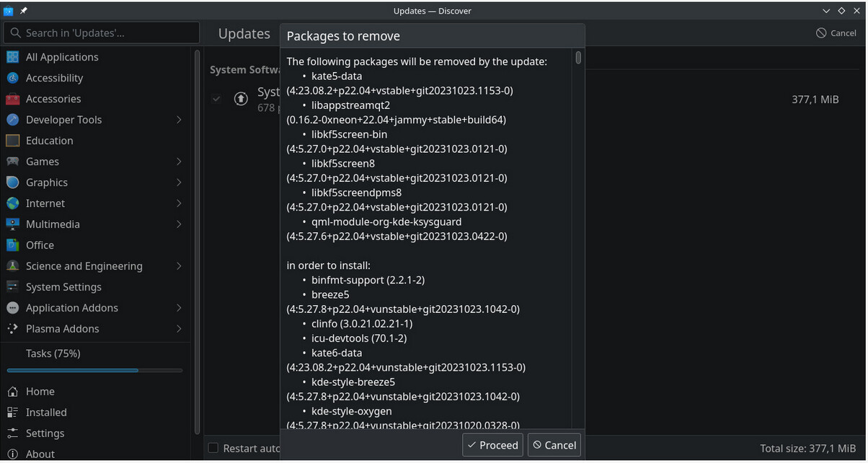Click the Education category icon
This screenshot has height=463, width=868.
(12, 141)
